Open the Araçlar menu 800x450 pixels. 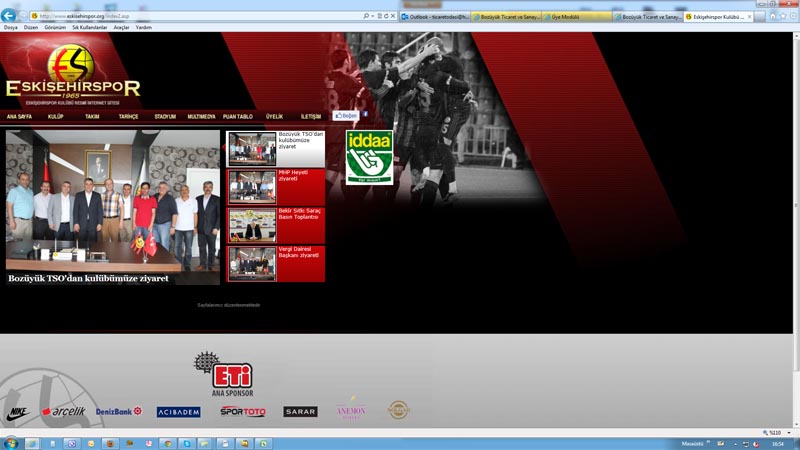[121, 28]
